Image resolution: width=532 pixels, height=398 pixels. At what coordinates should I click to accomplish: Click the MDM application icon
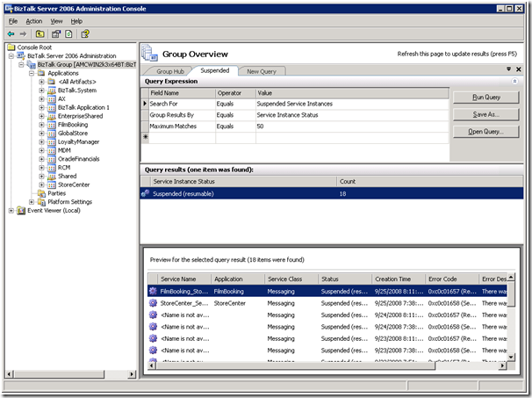pyautogui.click(x=52, y=150)
